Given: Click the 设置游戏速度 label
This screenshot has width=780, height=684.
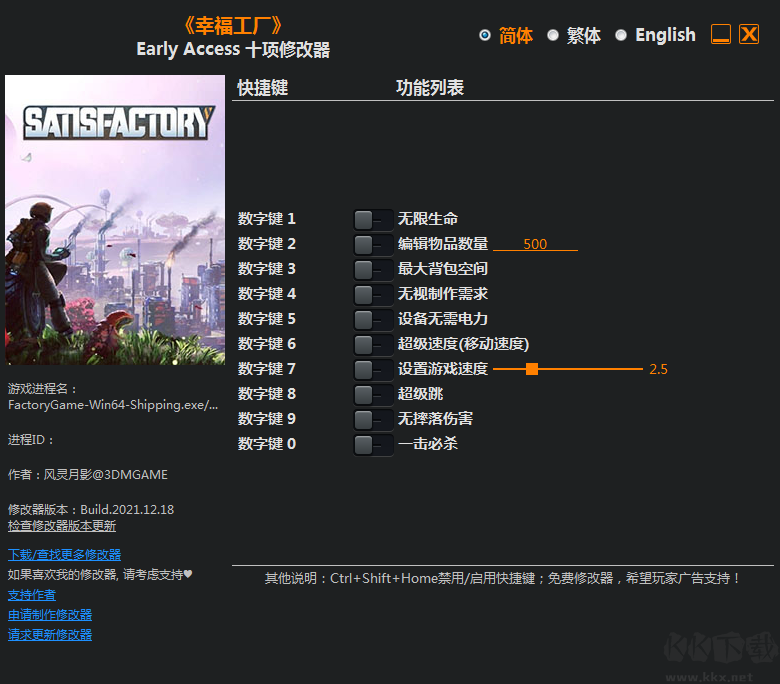Looking at the screenshot, I should pos(443,369).
